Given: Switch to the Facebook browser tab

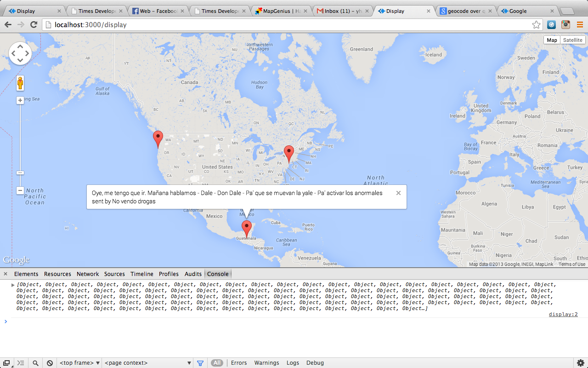Looking at the screenshot, I should (x=158, y=11).
